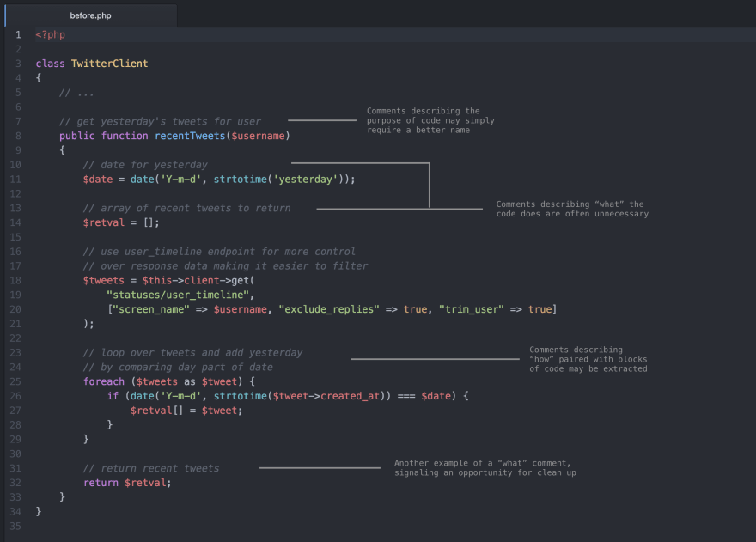Click the return keyword on line 32
756x542 pixels.
101,484
